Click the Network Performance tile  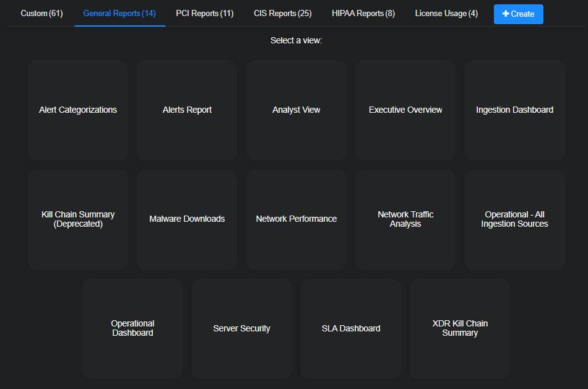point(296,219)
